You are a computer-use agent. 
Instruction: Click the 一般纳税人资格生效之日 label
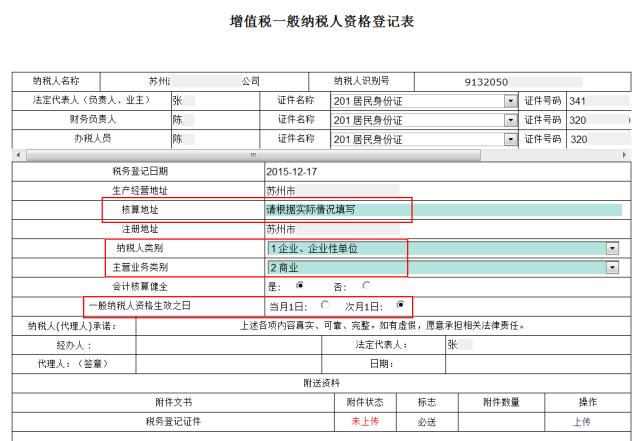(x=140, y=305)
